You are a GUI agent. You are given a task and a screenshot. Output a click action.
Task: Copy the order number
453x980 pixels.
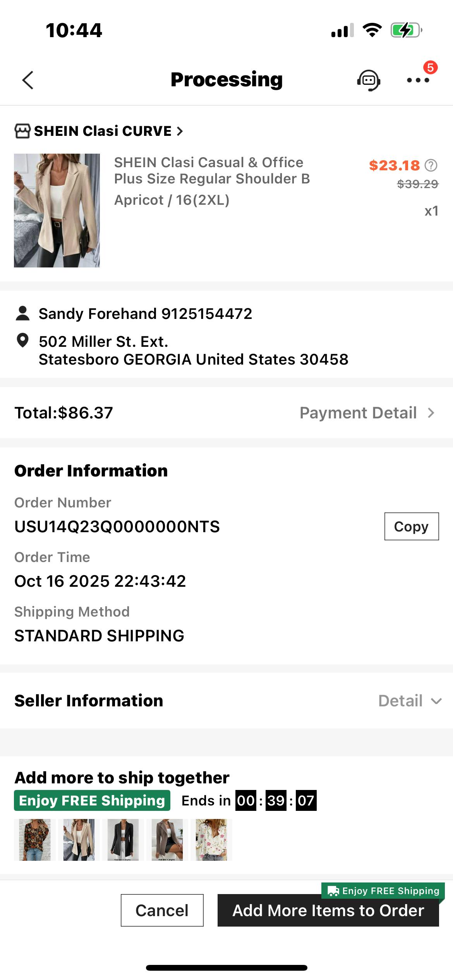tap(411, 526)
